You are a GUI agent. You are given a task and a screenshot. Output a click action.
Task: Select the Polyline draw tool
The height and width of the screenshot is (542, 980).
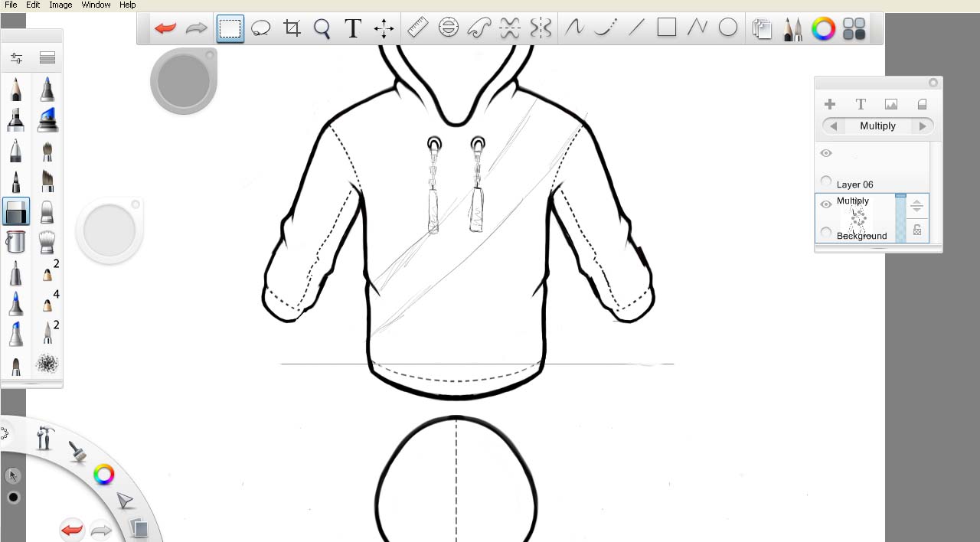(697, 28)
